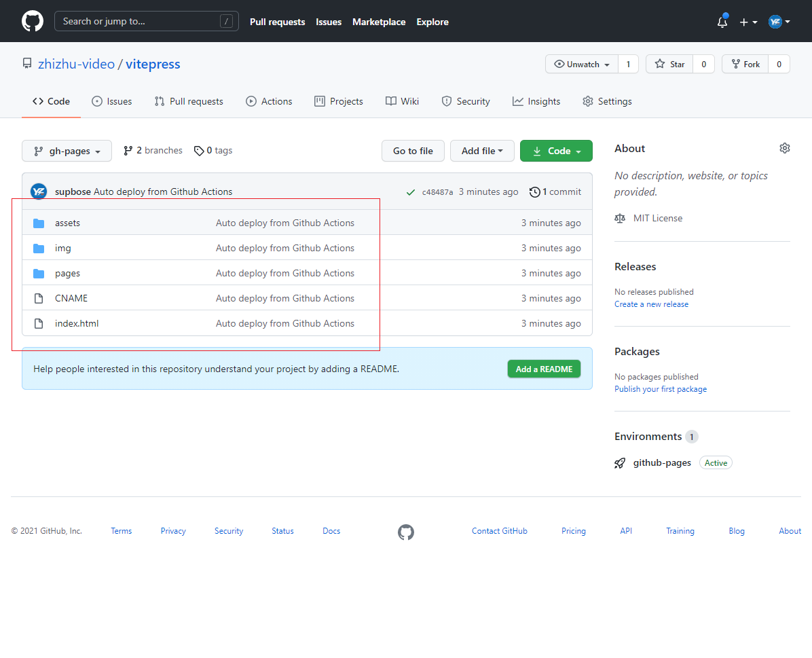Click Create a new release
Screen dimensions: 812x658
[x=652, y=304]
